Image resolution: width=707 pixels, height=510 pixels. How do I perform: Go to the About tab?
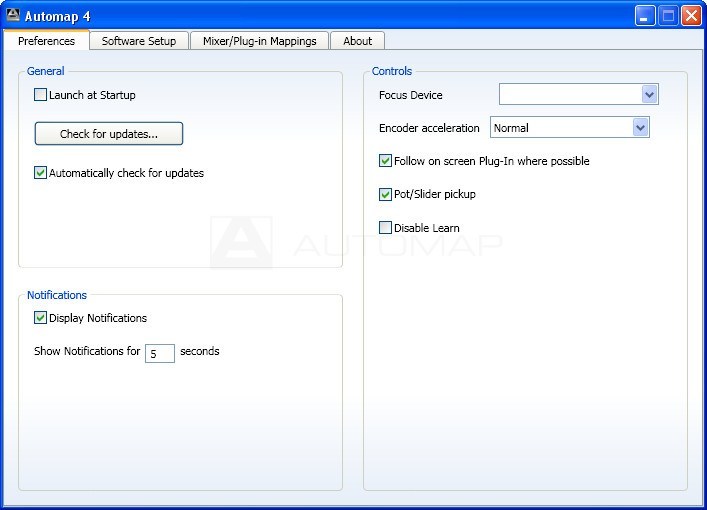pos(357,41)
